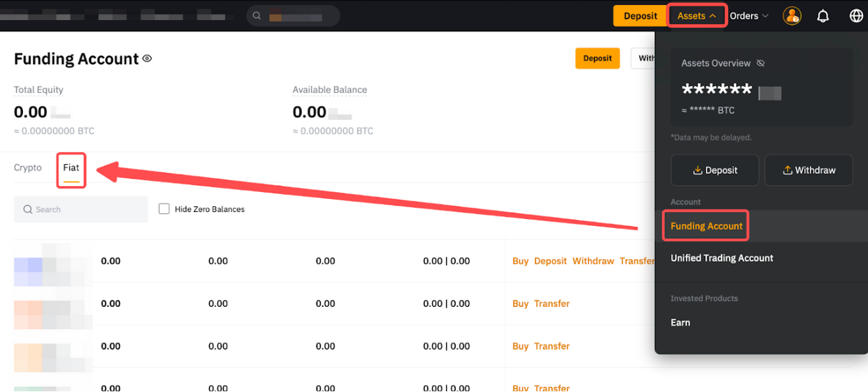Toggle the Assets Overview hide-balance eye icon

point(761,63)
